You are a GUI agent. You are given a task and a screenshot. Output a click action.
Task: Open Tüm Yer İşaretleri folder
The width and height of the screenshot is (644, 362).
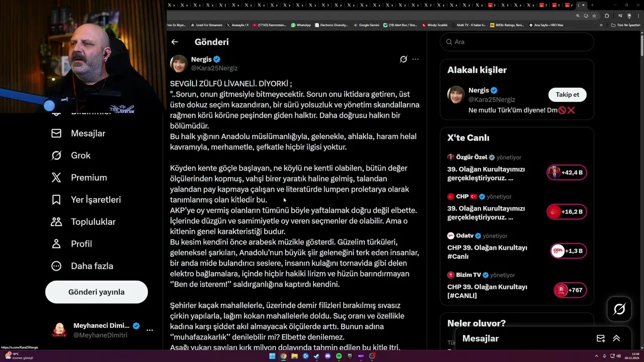626,25
